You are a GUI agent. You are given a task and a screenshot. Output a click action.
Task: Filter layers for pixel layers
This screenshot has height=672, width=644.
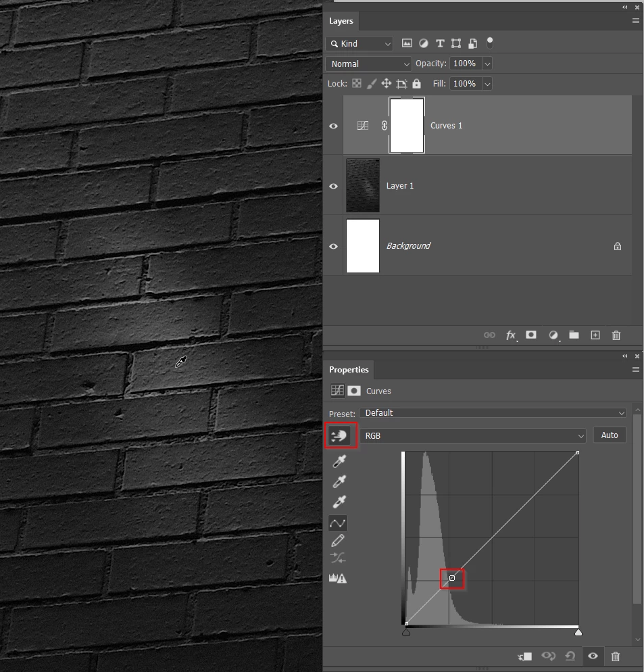407,43
